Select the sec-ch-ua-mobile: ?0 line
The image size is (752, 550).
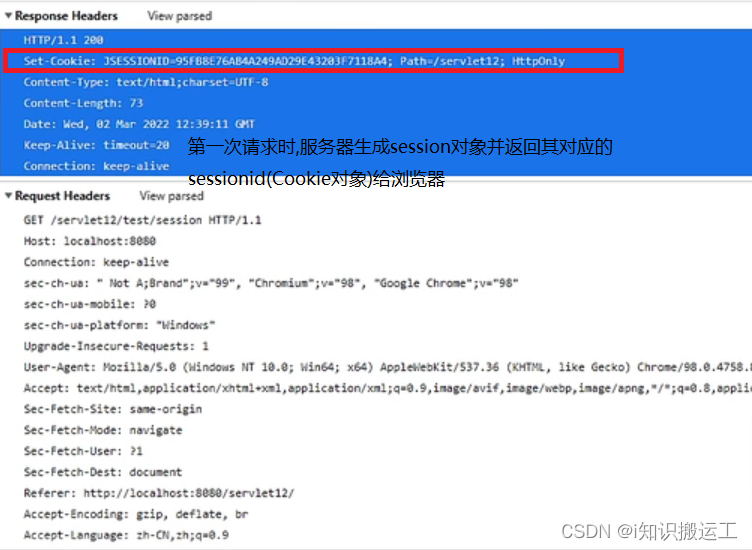click(x=90, y=304)
